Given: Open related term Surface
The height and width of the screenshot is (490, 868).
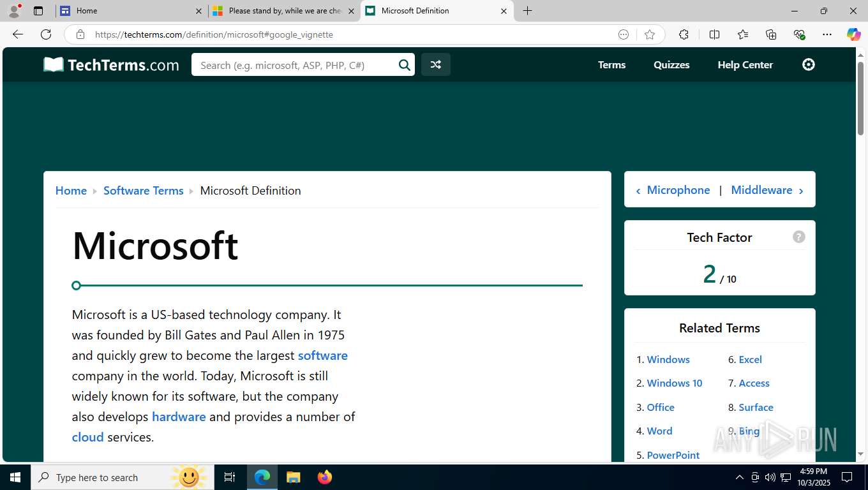Looking at the screenshot, I should point(756,407).
